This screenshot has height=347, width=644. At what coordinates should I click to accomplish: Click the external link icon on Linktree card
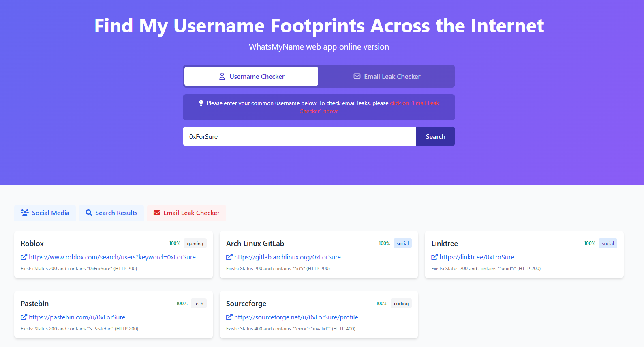[x=434, y=257]
